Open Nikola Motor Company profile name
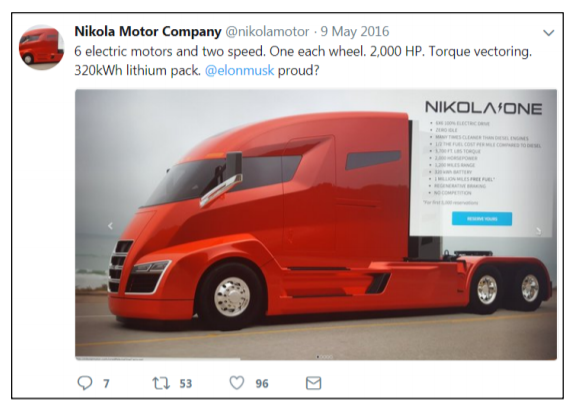The image size is (575, 412). click(148, 32)
